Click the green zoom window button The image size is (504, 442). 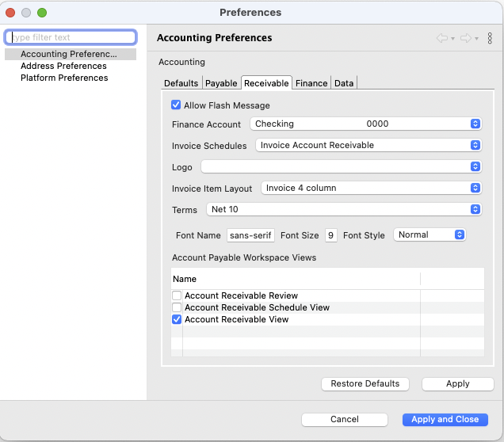pyautogui.click(x=42, y=13)
